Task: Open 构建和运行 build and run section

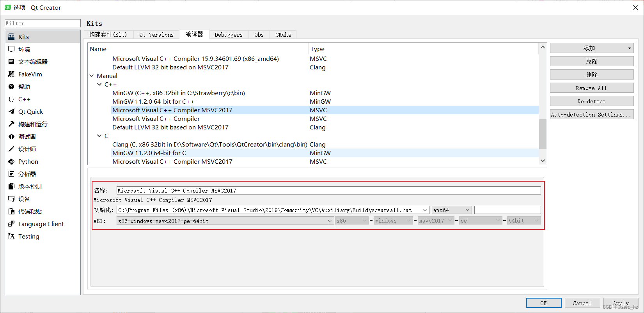Action: [43, 124]
